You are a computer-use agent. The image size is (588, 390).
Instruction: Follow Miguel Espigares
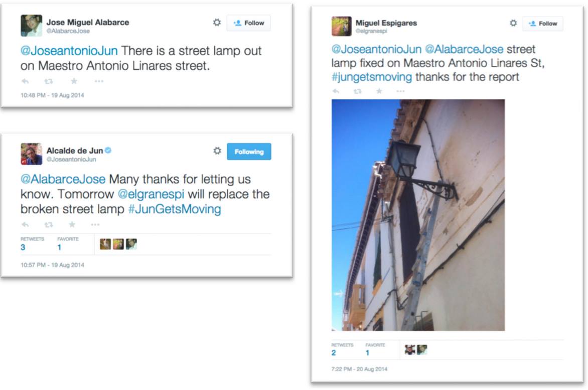(x=543, y=23)
